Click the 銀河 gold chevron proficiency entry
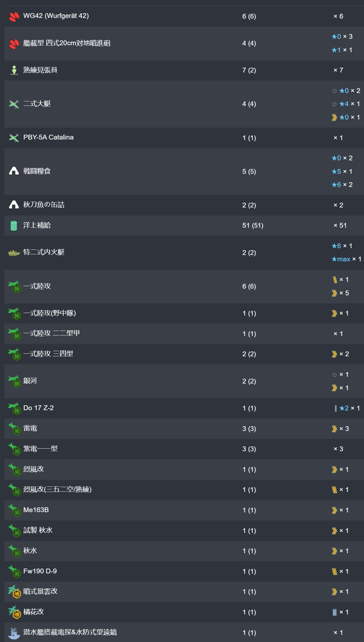 340,388
